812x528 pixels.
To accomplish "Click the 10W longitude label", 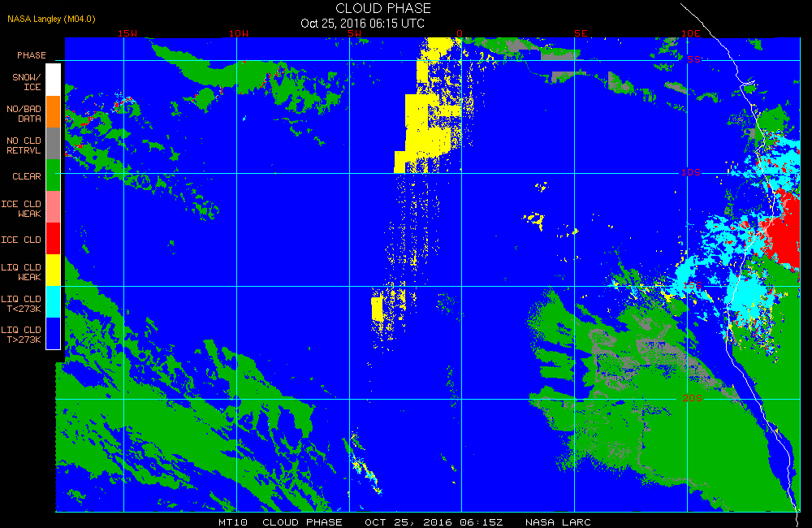I will [239, 33].
